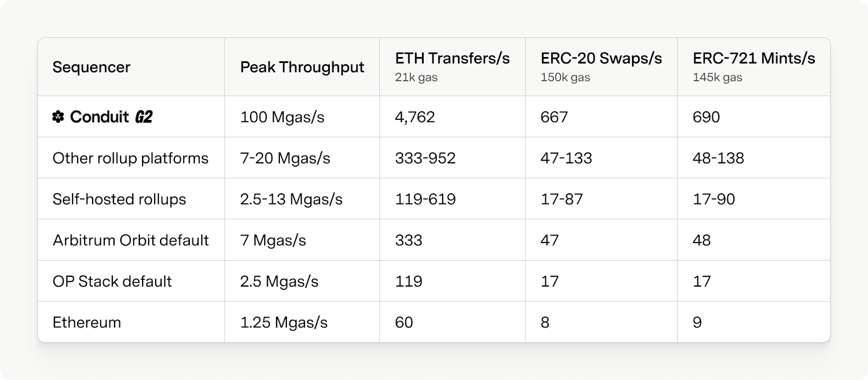This screenshot has height=380, width=868.
Task: Click the 100 Mgas/s cell
Action: point(282,117)
